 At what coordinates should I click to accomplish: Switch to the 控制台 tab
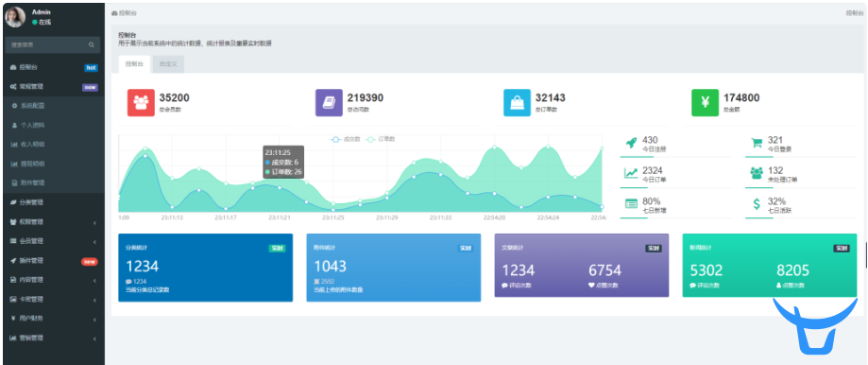point(134,63)
